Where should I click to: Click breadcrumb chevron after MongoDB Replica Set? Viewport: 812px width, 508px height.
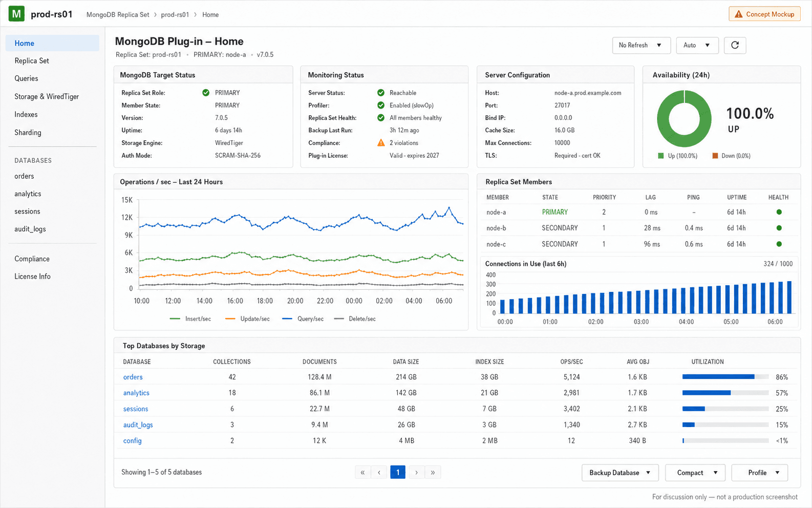(155, 15)
